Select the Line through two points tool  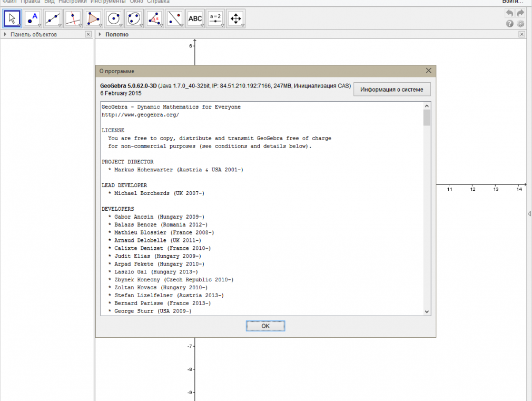pyautogui.click(x=53, y=18)
